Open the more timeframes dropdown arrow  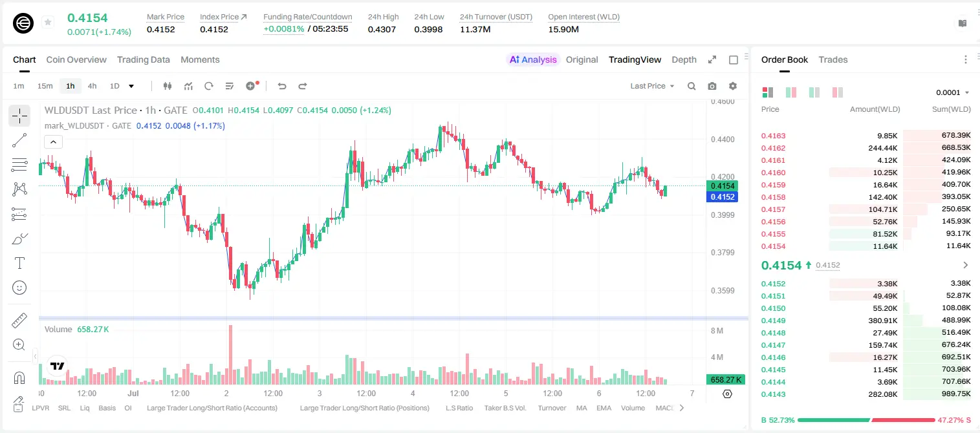(x=131, y=86)
